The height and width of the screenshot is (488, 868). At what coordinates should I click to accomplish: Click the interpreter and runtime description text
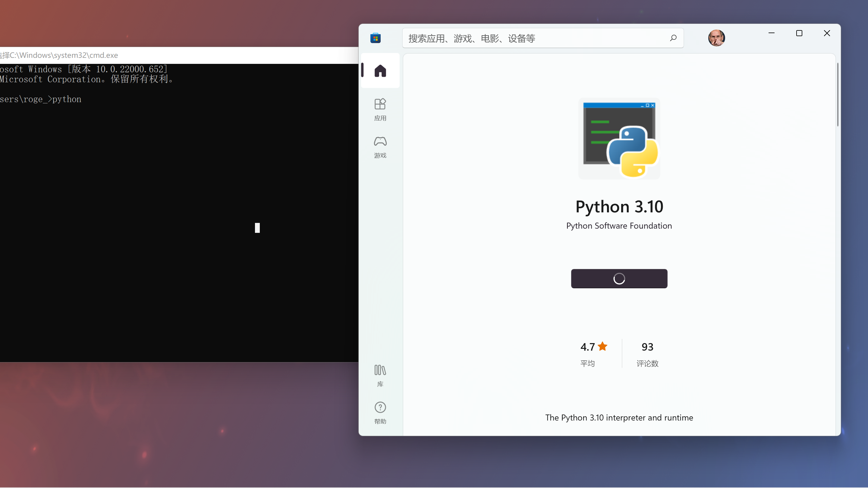pyautogui.click(x=619, y=418)
